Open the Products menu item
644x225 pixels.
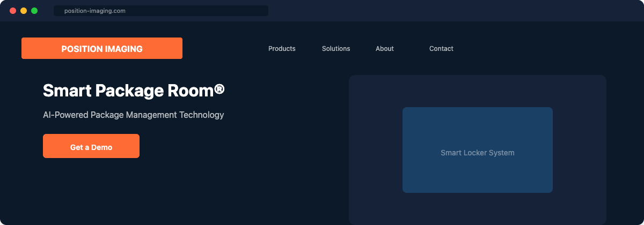click(282, 49)
